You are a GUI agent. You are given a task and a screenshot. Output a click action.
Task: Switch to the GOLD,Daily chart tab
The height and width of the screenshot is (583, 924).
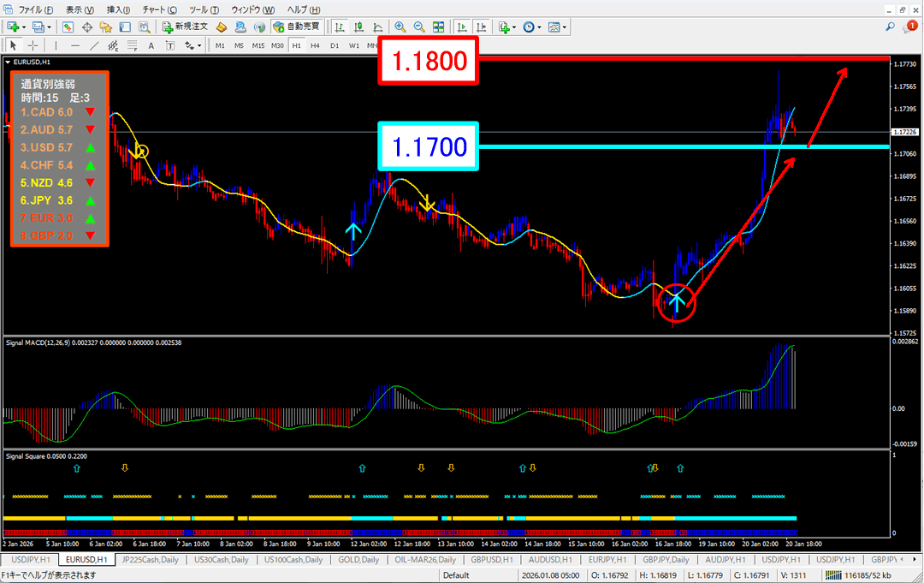(x=360, y=559)
